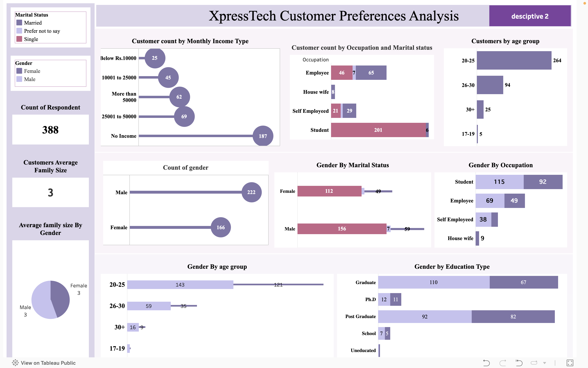
Task: Select Graduate male bar showing 110
Action: [434, 282]
